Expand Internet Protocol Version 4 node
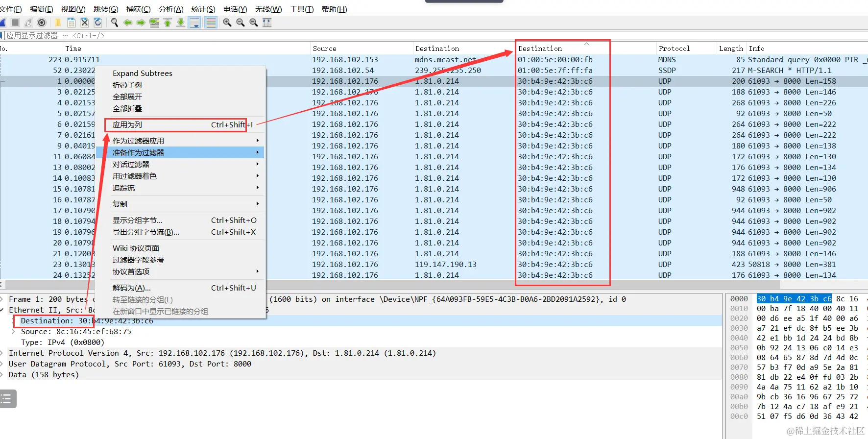 click(x=2, y=353)
